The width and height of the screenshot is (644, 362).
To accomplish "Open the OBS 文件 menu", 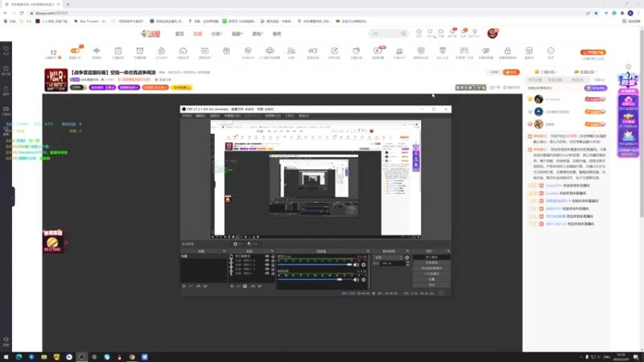I will point(187,116).
